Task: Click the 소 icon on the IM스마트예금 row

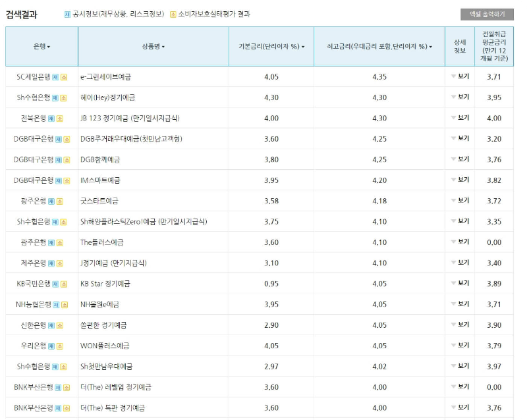Action: (67, 181)
